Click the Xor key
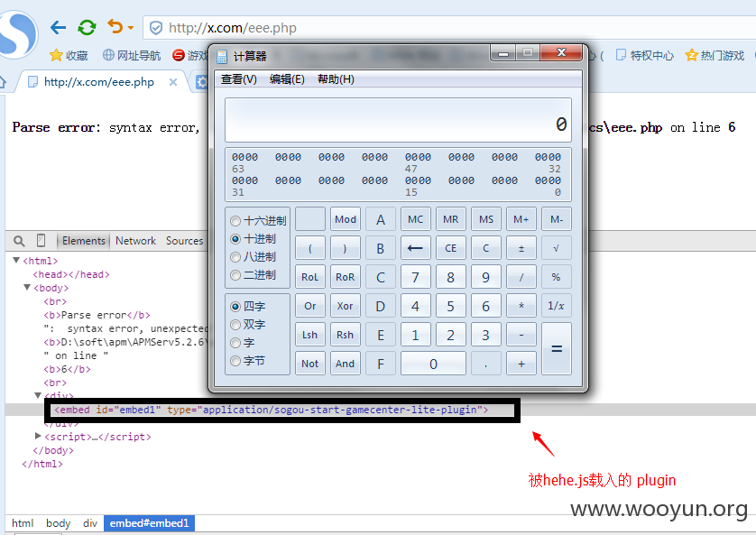This screenshot has width=756, height=535. pyautogui.click(x=346, y=306)
